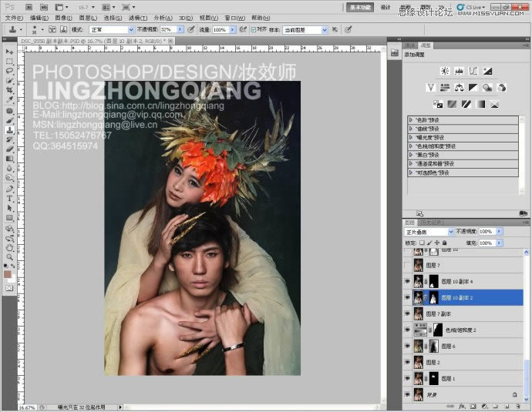Open the CS Live button
This screenshot has height=412, width=532.
[x=471, y=7]
